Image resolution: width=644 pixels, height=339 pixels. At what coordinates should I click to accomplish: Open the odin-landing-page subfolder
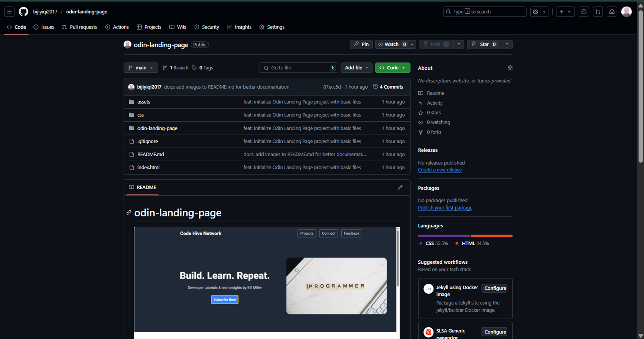click(157, 128)
